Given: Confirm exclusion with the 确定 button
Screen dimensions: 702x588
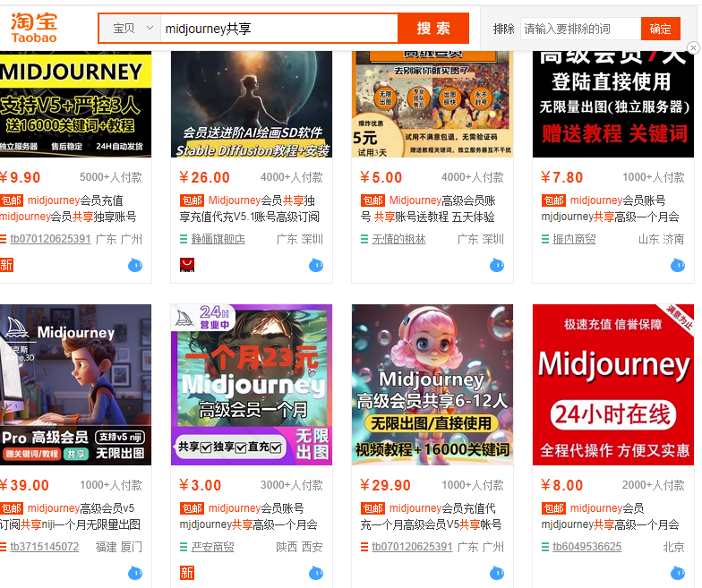Looking at the screenshot, I should click(661, 29).
